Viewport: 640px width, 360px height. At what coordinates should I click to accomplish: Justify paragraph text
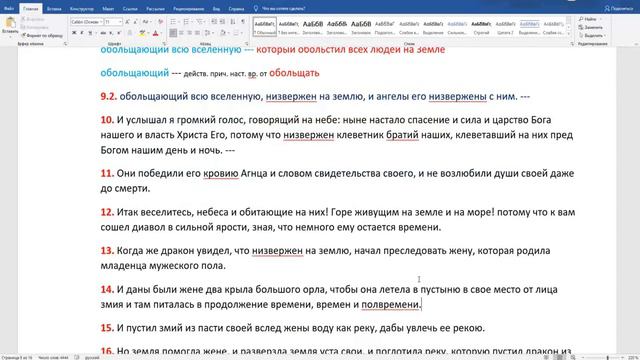click(198, 33)
